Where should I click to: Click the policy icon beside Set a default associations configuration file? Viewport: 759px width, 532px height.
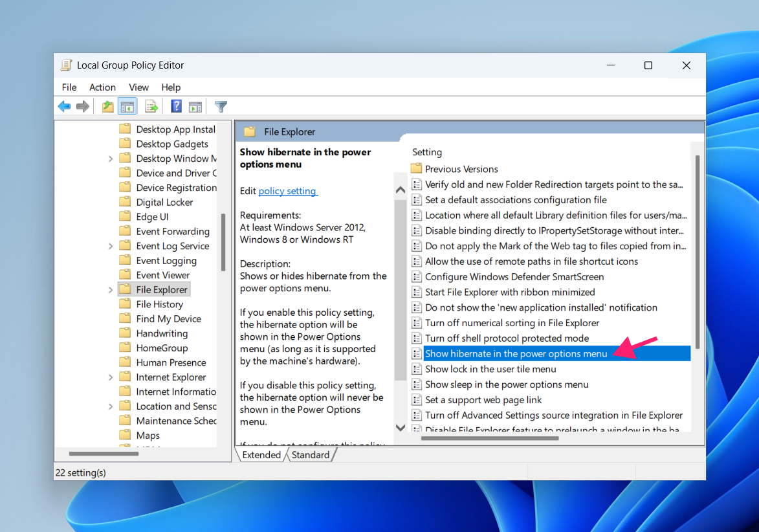[416, 199]
